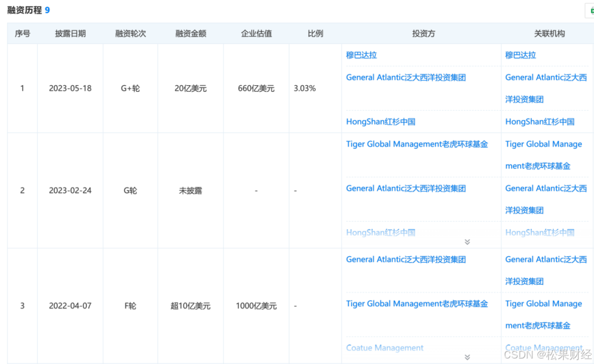This screenshot has width=594, height=364.
Task: Open faded HongShan红杉中国 关联机构 link in row 2
Action: click(x=540, y=233)
